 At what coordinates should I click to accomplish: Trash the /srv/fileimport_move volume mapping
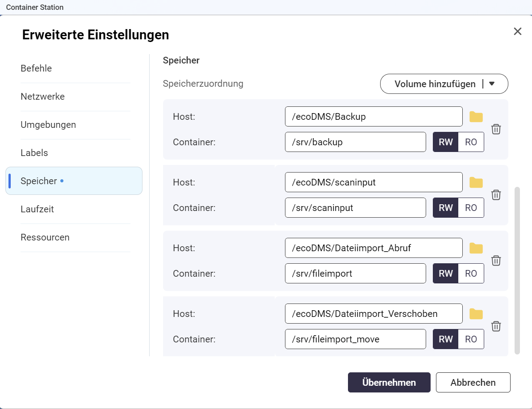pyautogui.click(x=496, y=326)
